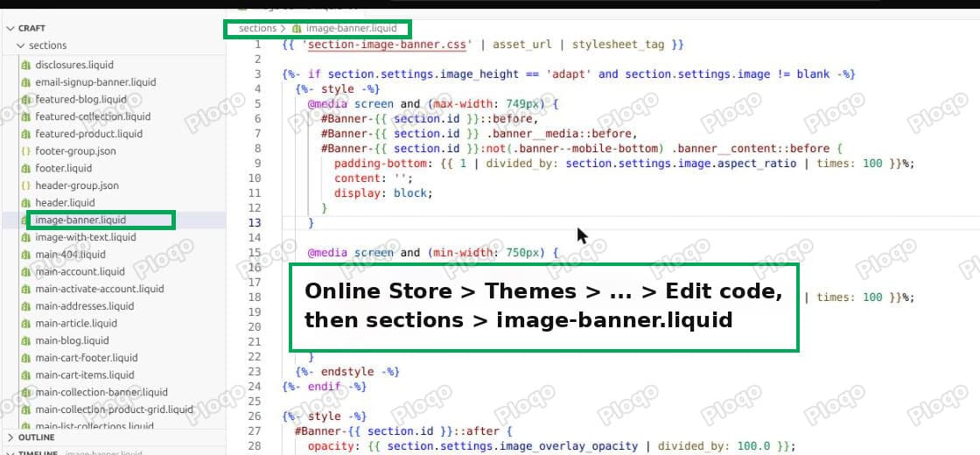Click image-banner.liquid in the breadcrumb
The width and height of the screenshot is (980, 455).
pos(351,29)
